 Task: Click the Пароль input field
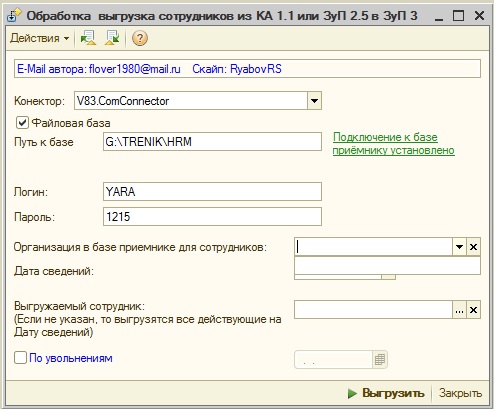click(212, 217)
